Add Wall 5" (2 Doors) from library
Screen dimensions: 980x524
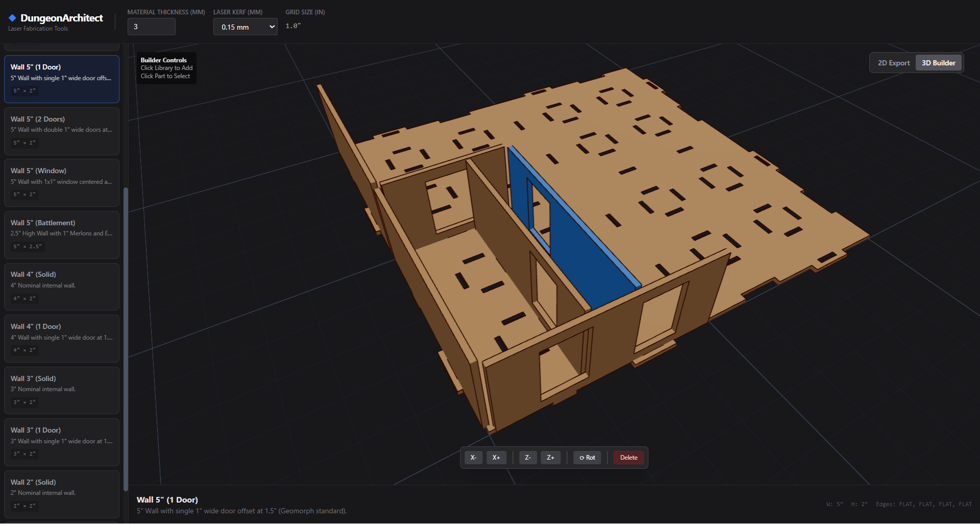click(x=62, y=131)
